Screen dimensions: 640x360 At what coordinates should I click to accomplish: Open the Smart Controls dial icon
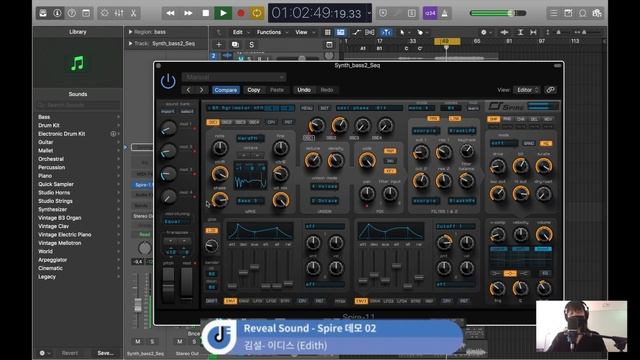[x=104, y=13]
